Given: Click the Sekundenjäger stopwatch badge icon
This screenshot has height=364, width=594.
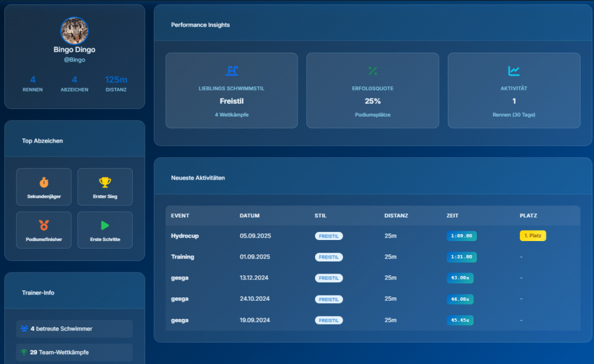Looking at the screenshot, I should coord(44,182).
